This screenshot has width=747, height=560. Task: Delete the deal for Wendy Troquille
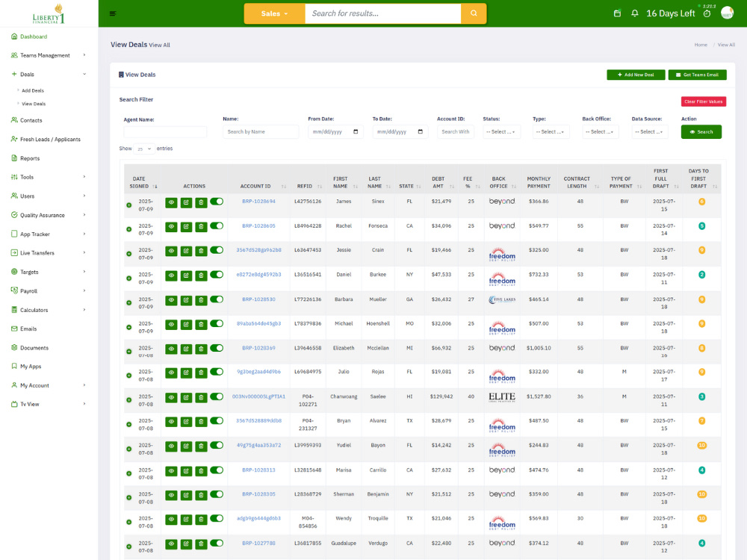[x=201, y=519]
